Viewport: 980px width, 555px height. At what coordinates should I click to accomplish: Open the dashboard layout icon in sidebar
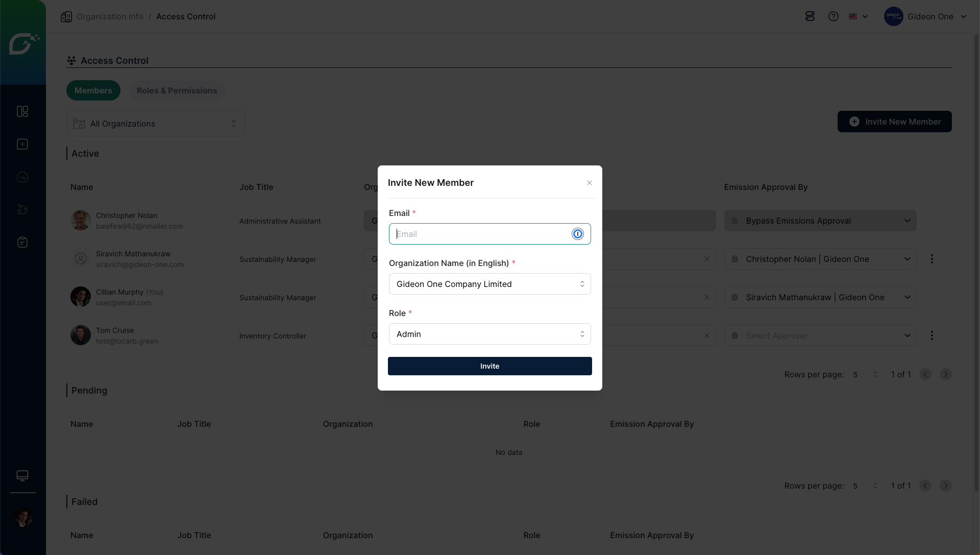tap(22, 111)
